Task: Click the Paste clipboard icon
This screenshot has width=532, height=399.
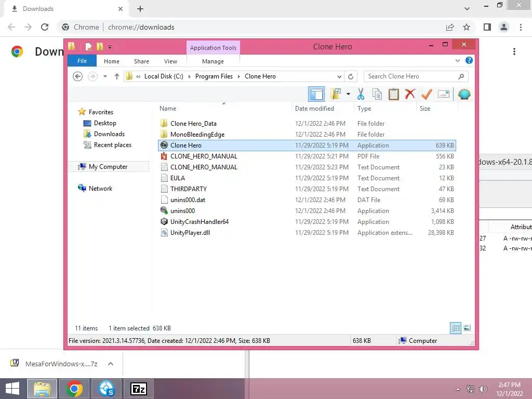Action: tap(394, 94)
